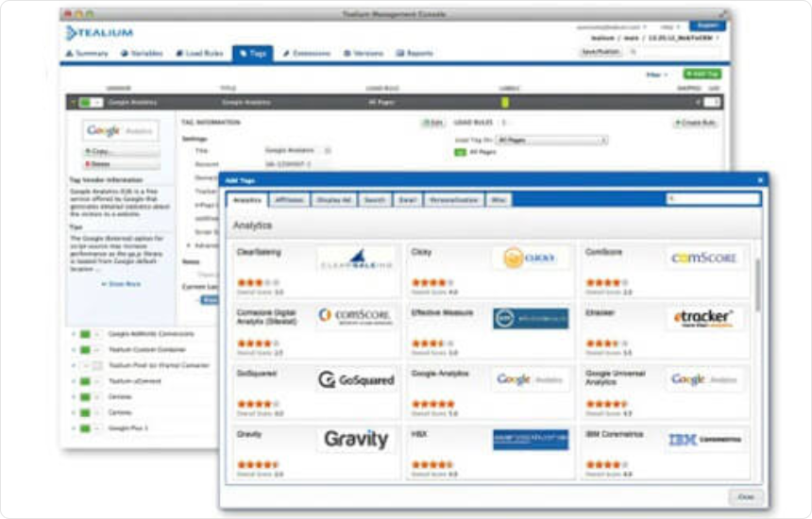Open the Help dropdown in header

pyautogui.click(x=669, y=27)
